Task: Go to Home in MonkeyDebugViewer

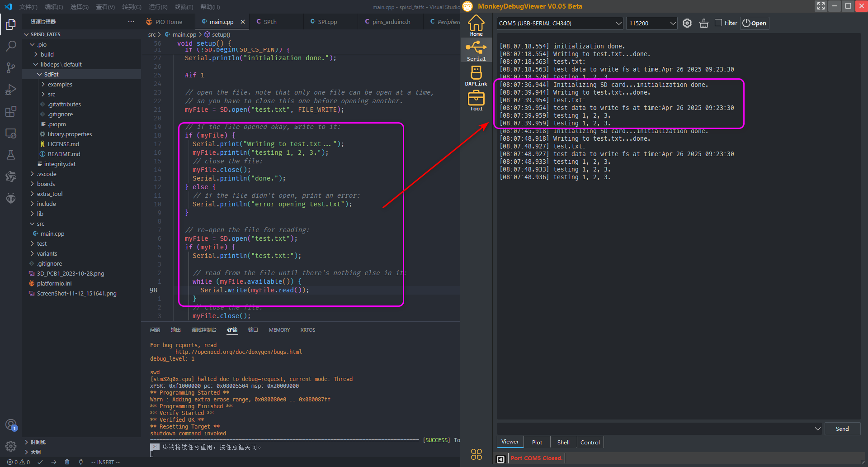Action: [x=476, y=25]
